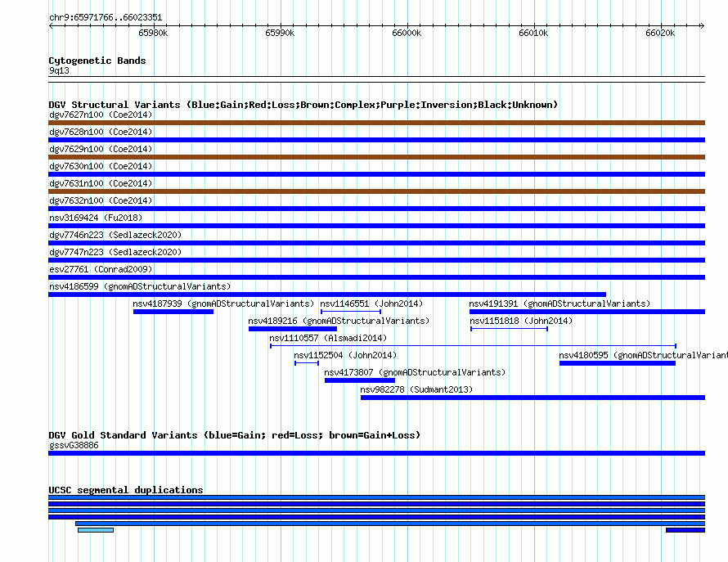Image resolution: width=728 pixels, height=562 pixels.
Task: Select the nsv1151818 (John2014) feature line
Action: pyautogui.click(x=510, y=329)
